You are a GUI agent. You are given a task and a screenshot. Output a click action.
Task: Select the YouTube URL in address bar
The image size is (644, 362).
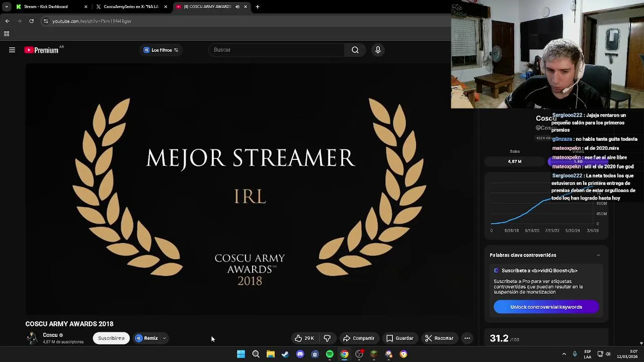(92, 21)
